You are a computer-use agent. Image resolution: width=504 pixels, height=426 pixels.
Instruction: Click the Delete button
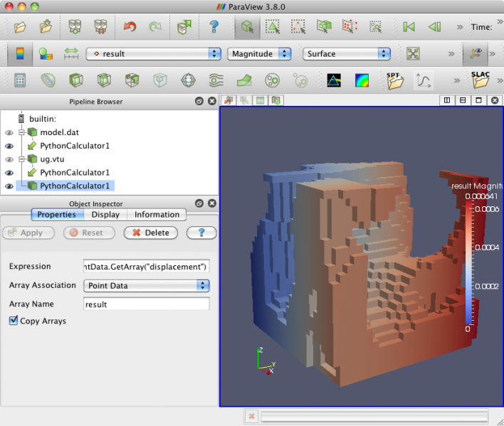[151, 233]
